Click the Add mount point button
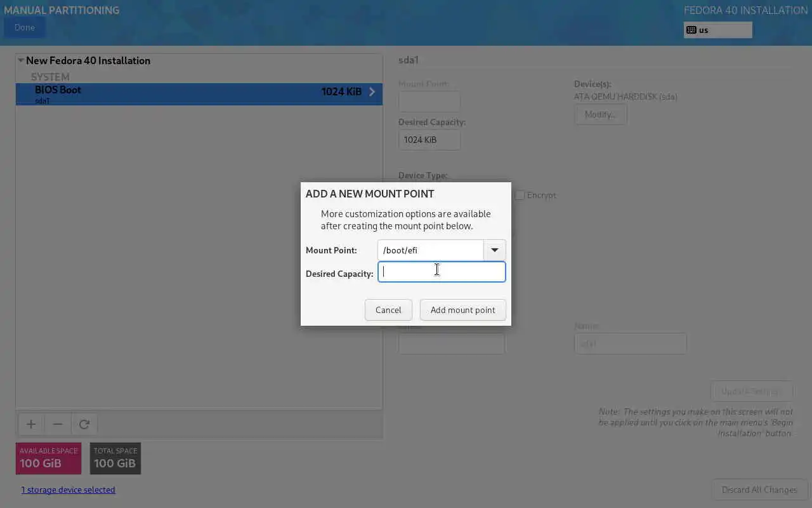This screenshot has width=812, height=508. coord(462,310)
